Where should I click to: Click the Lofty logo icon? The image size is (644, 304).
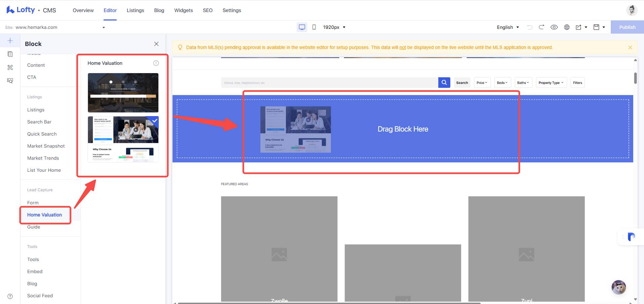pyautogui.click(x=10, y=10)
